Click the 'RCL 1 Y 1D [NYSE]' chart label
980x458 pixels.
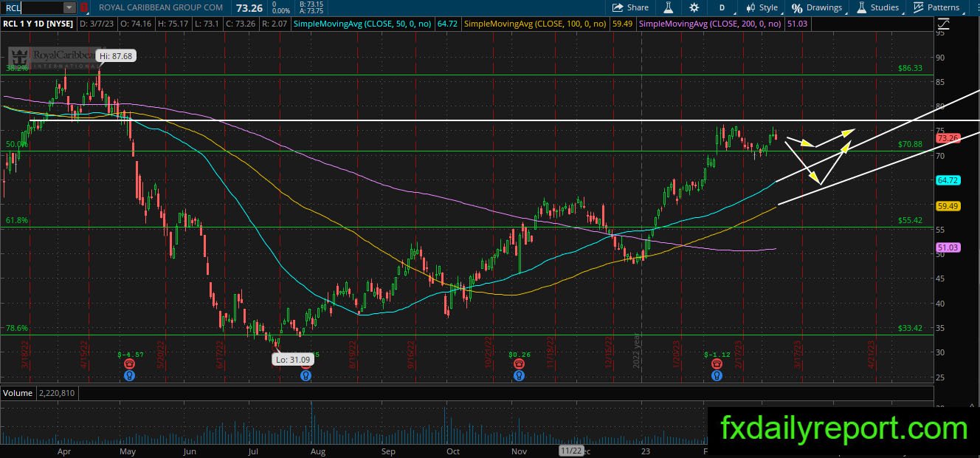coord(37,24)
